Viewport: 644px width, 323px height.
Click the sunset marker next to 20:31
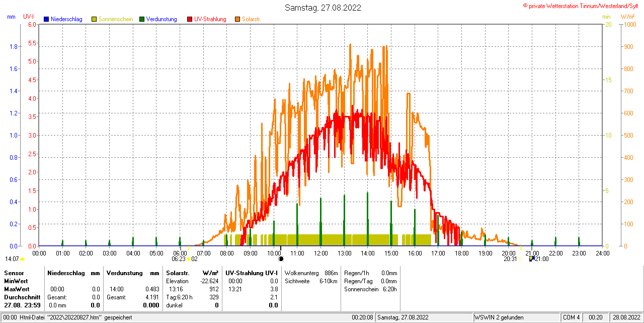[x=520, y=259]
